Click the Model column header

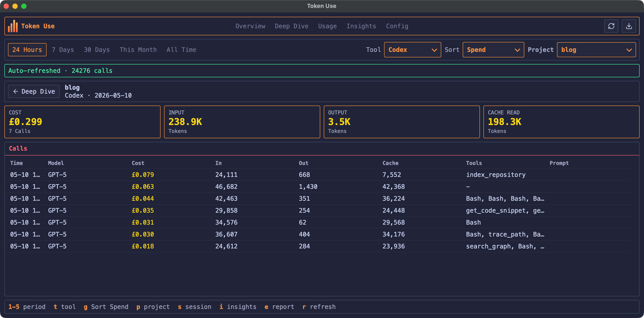(56, 163)
